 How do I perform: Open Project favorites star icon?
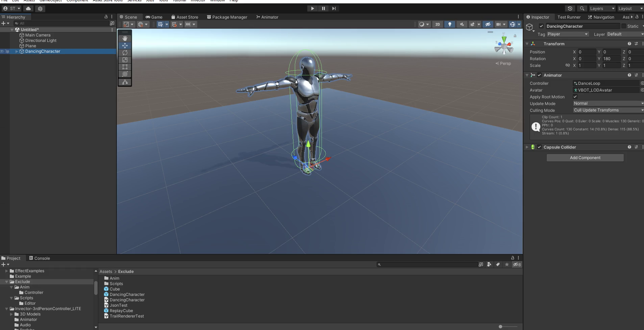[506, 264]
